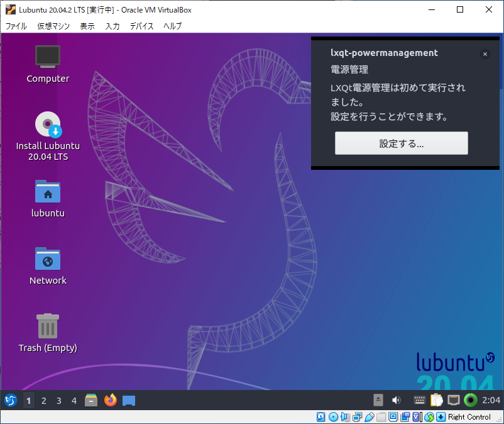Click the VirtualBox audio indicator
Image resolution: width=504 pixels, height=424 pixels.
[345, 417]
